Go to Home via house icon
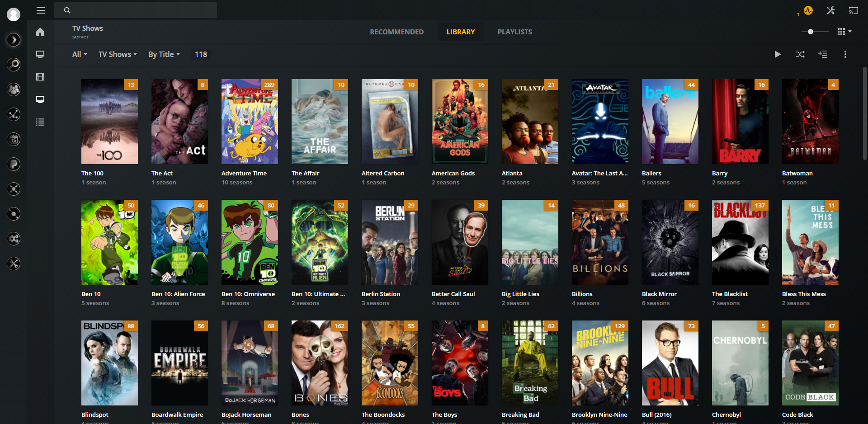The height and width of the screenshot is (424, 868). click(x=40, y=32)
